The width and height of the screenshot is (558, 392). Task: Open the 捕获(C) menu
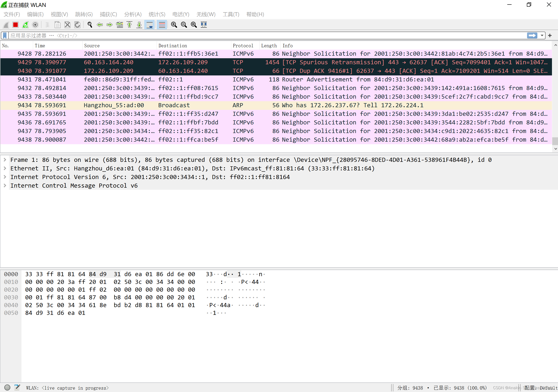click(108, 14)
